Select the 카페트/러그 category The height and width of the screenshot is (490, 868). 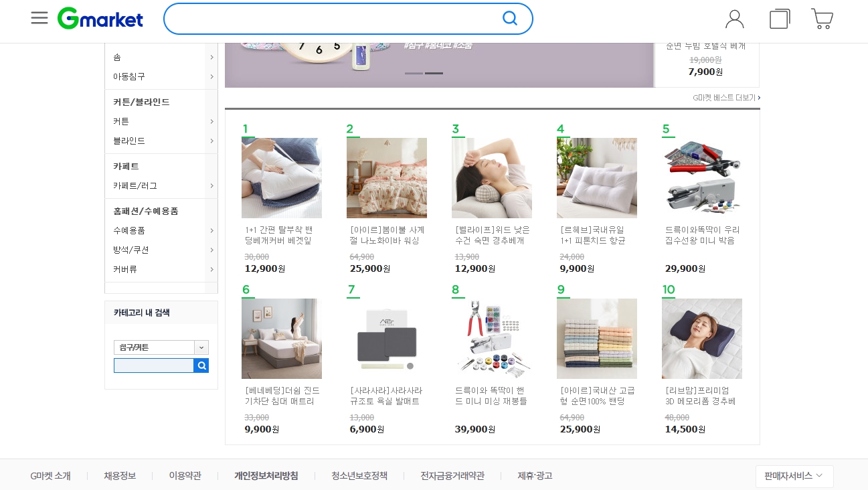pos(135,185)
